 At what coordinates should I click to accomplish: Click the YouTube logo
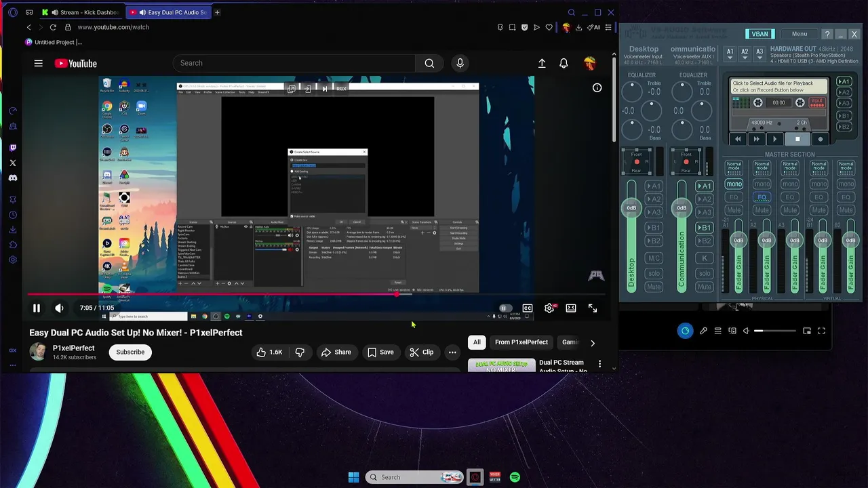click(x=76, y=63)
